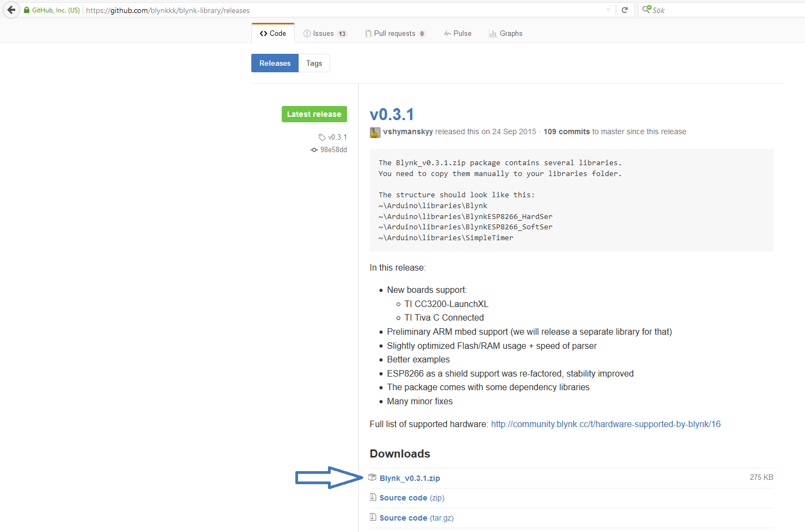The width and height of the screenshot is (805, 532).
Task: Click the green padlock site identity icon
Action: pyautogui.click(x=26, y=10)
